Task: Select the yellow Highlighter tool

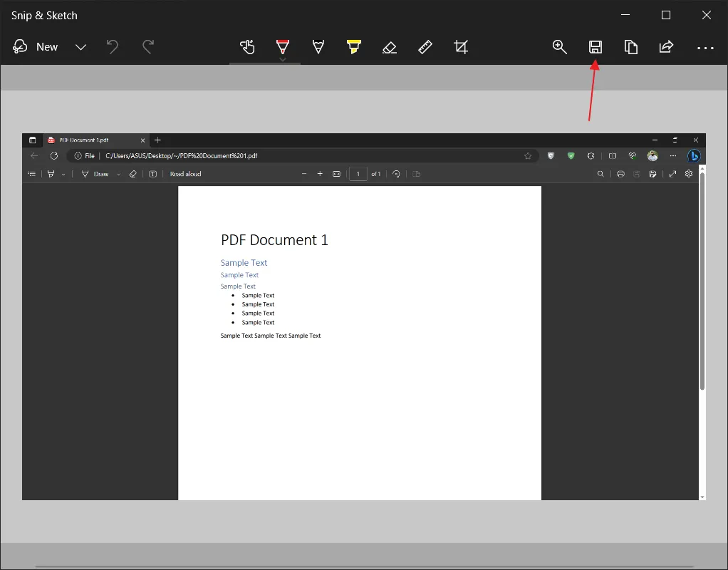Action: coord(354,47)
